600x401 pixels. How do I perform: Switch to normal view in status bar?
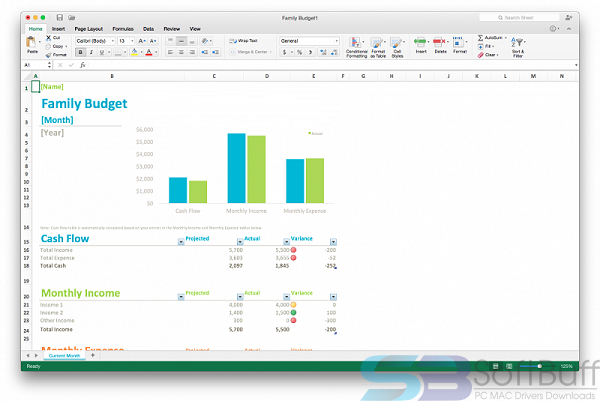496,366
